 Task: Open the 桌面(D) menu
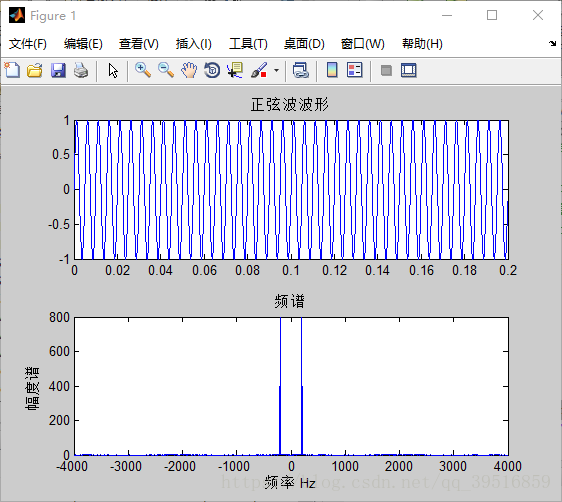point(304,44)
